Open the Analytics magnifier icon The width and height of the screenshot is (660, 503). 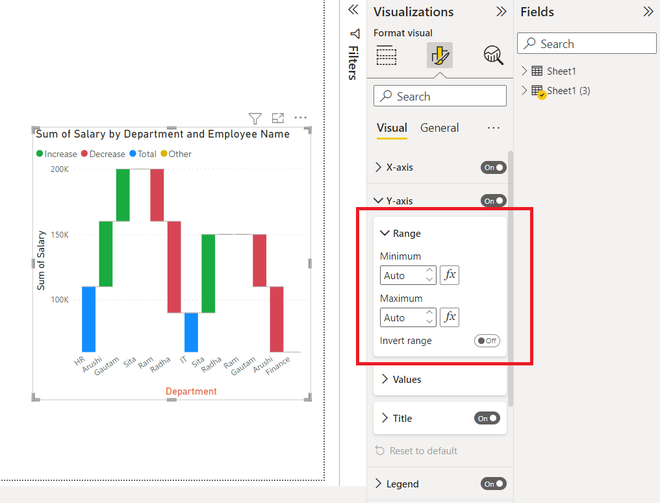[493, 55]
